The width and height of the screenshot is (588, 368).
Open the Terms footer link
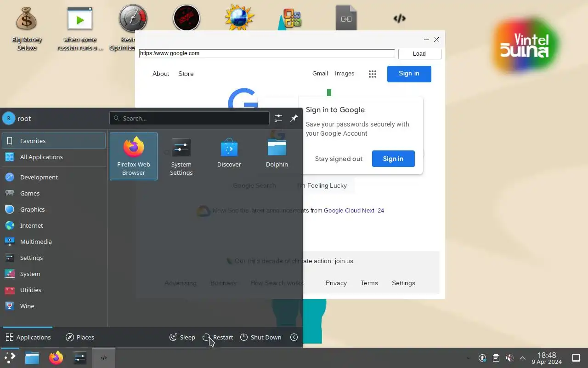[x=369, y=283]
